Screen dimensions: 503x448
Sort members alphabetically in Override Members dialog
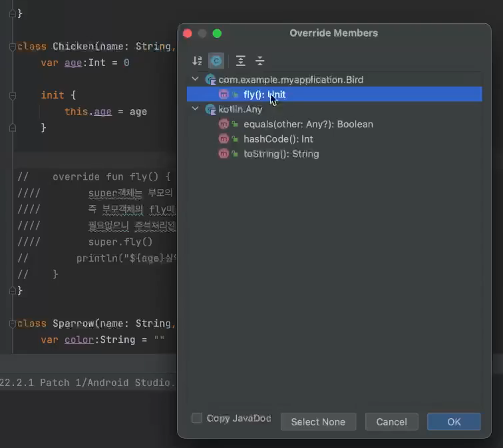197,61
